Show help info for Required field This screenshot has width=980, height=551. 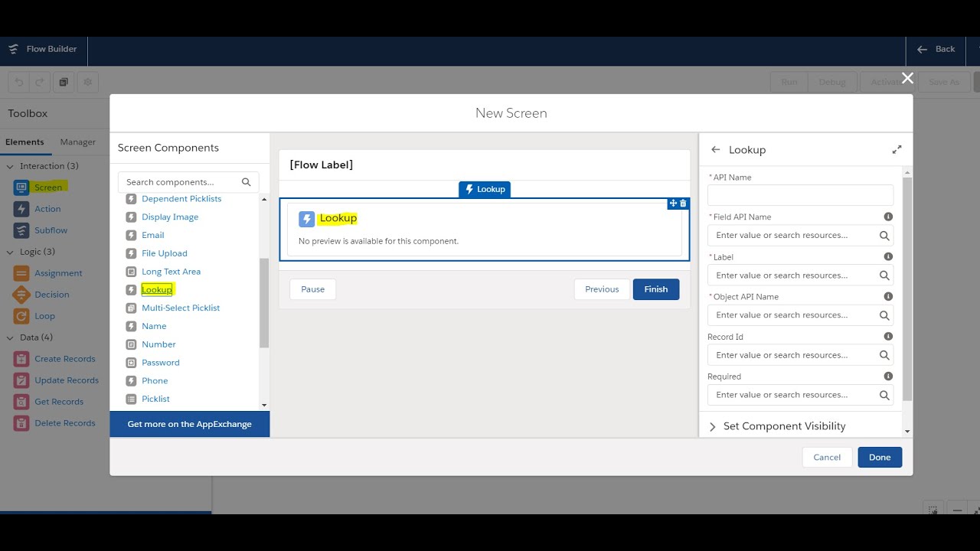point(888,377)
